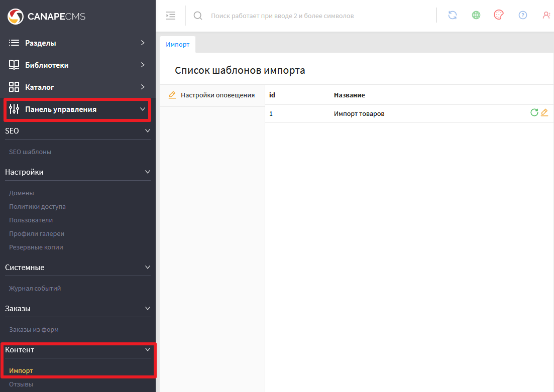
Task: Expand the Библиотеки menu section
Action: (77, 65)
